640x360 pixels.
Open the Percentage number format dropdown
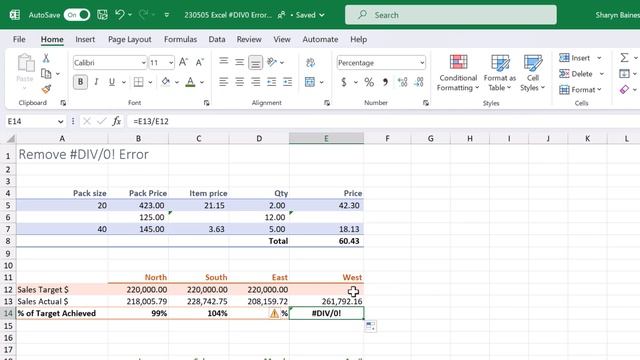(x=422, y=63)
